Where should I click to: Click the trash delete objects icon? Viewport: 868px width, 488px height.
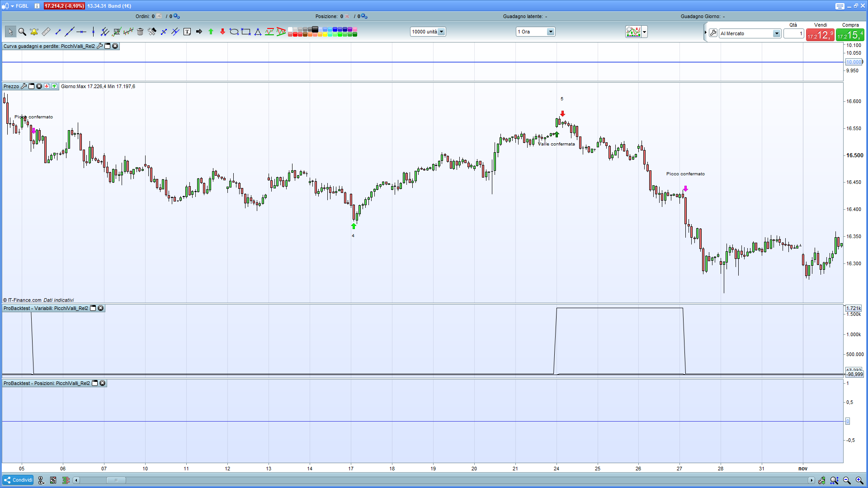tap(140, 32)
